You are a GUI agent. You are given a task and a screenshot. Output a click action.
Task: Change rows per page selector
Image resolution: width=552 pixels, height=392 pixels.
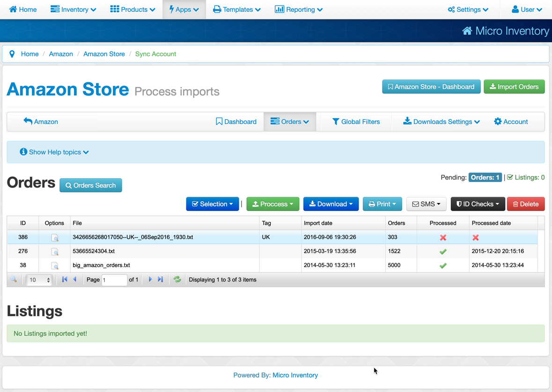click(x=39, y=280)
